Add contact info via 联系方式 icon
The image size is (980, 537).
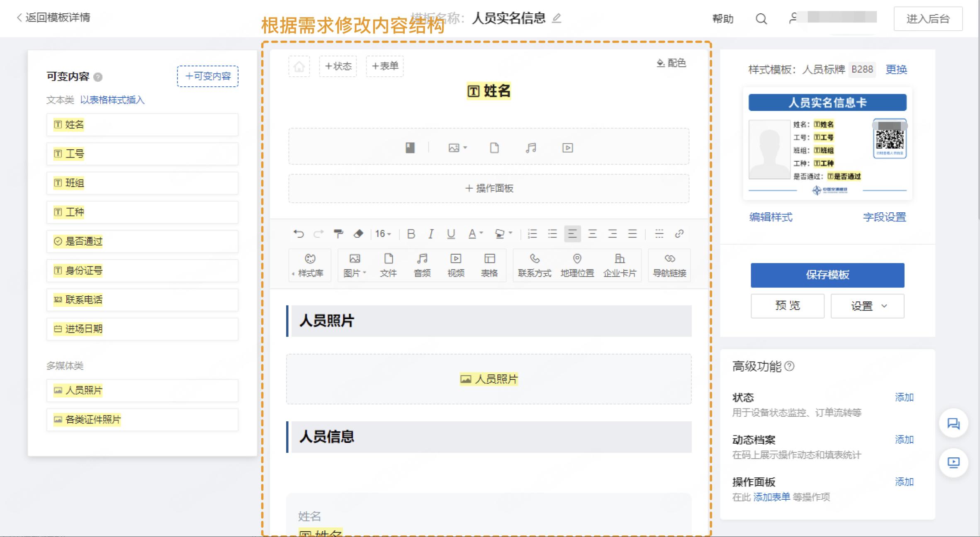[x=535, y=265]
